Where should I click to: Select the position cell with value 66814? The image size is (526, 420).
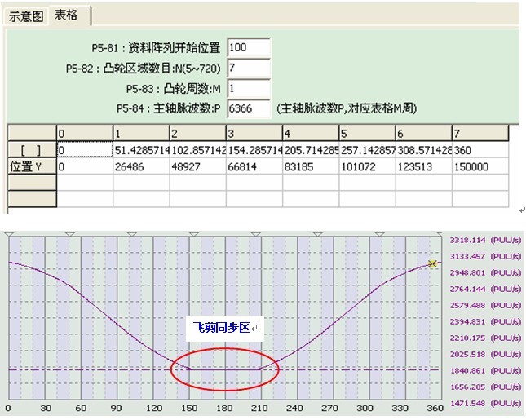pos(253,166)
